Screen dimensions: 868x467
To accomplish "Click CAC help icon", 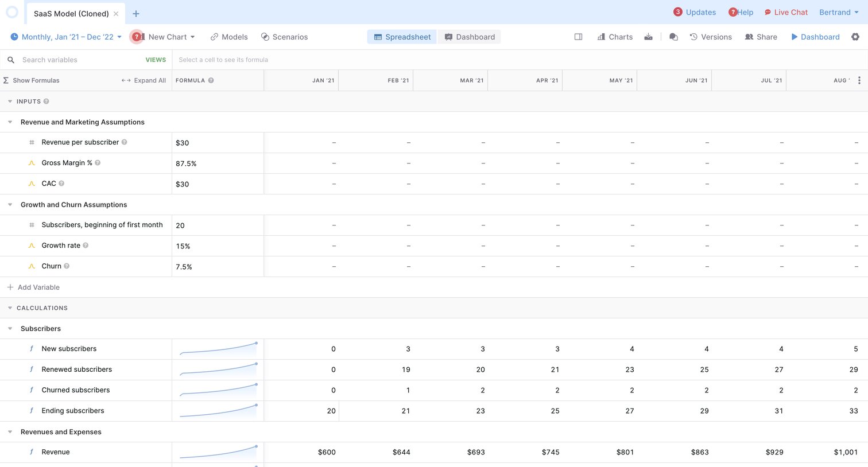I will (x=61, y=184).
